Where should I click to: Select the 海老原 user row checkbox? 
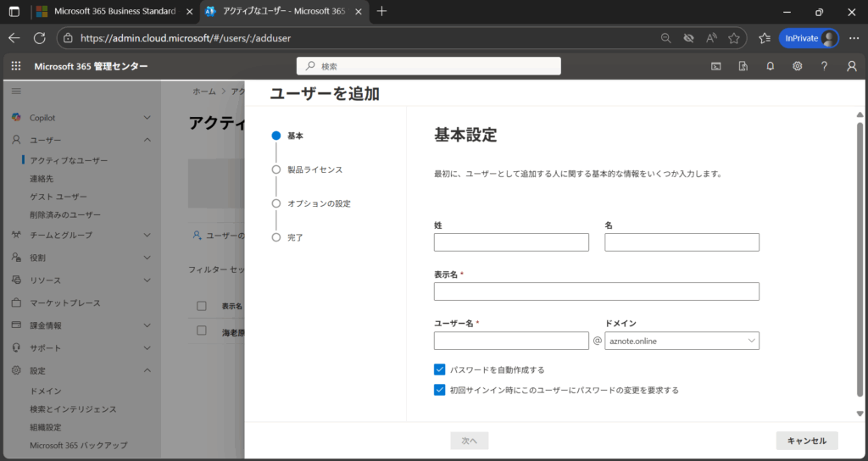(202, 331)
